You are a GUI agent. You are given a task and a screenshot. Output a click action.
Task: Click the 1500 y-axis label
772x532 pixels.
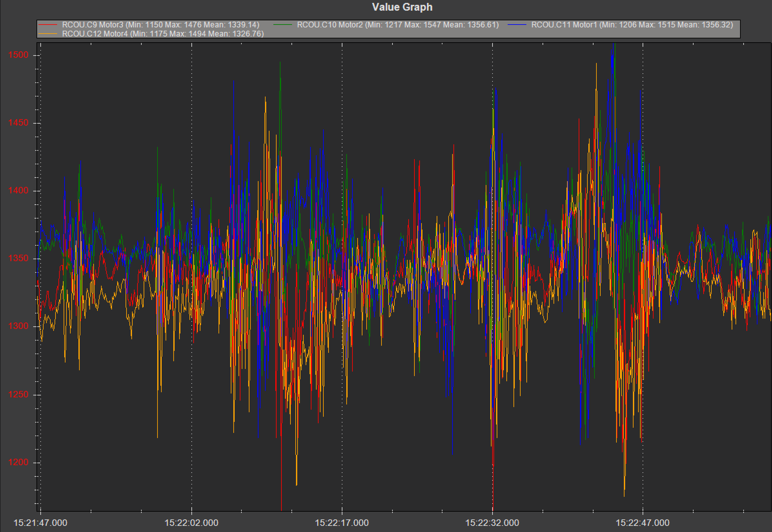tap(18, 55)
